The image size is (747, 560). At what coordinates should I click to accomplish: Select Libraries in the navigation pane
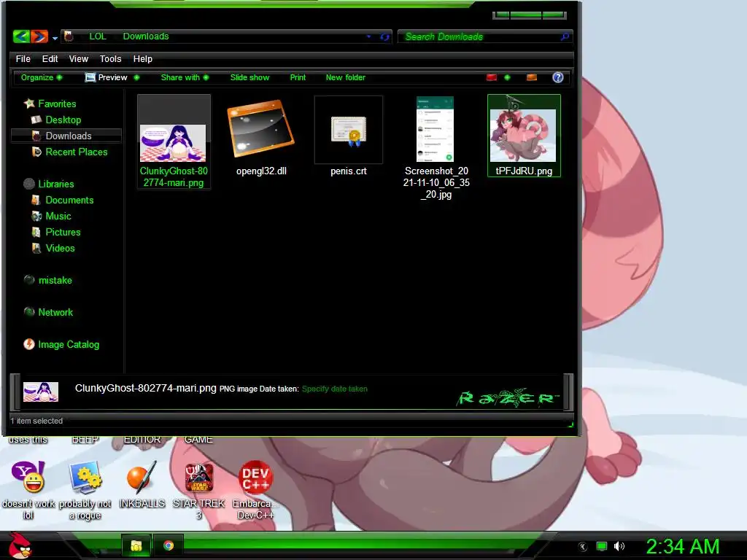click(55, 184)
